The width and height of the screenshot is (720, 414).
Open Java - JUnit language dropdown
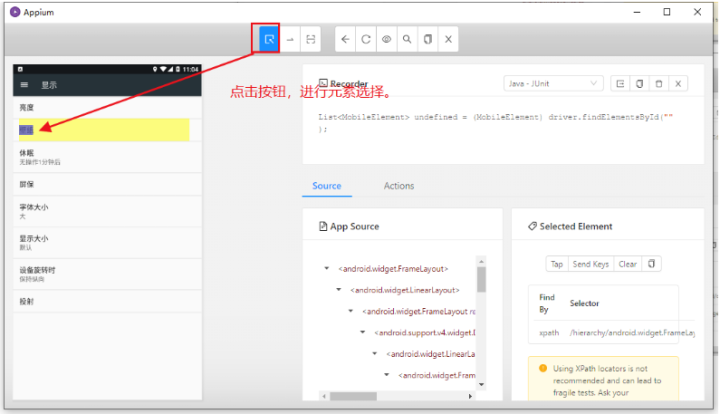coord(553,84)
